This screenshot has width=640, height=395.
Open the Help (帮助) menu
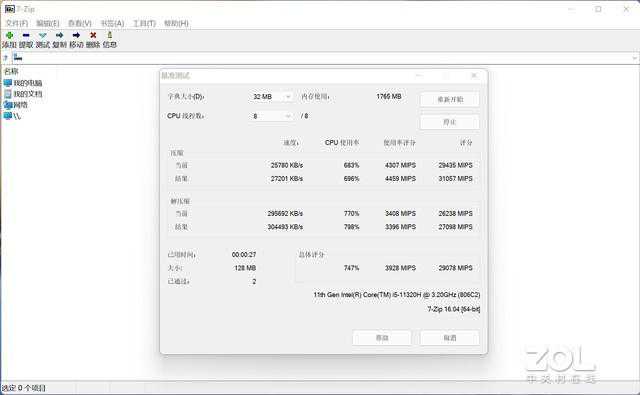pos(176,23)
